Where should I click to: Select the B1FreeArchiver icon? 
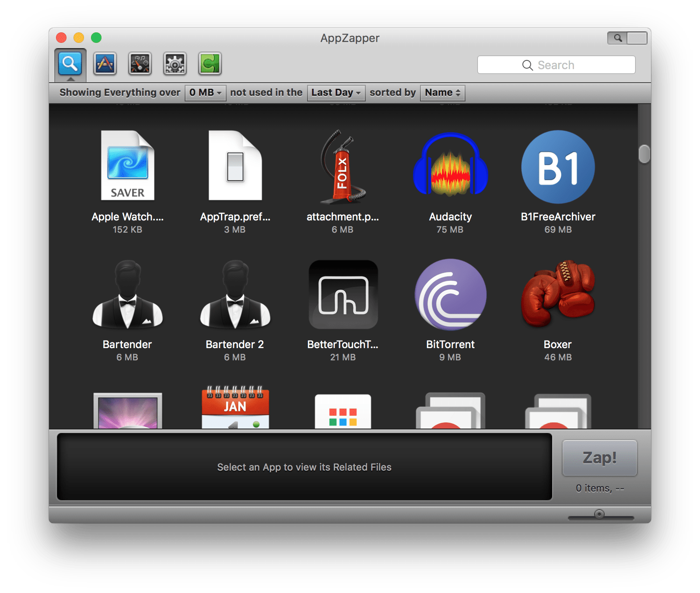(558, 167)
